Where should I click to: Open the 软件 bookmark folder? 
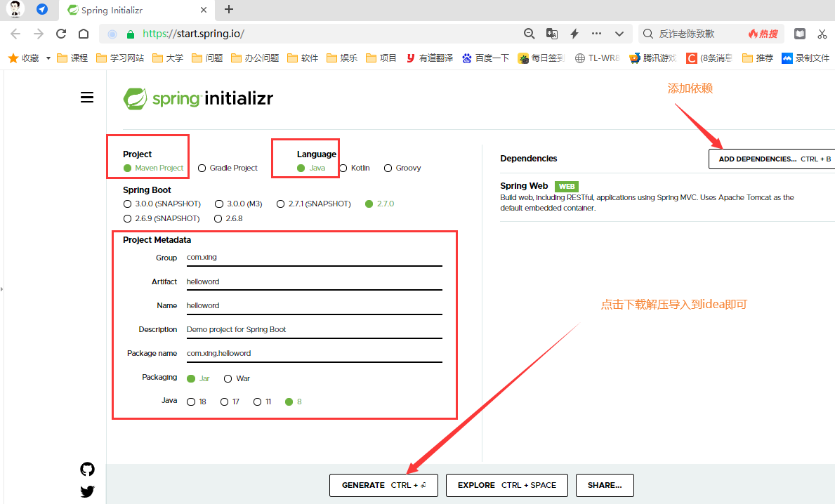click(303, 58)
